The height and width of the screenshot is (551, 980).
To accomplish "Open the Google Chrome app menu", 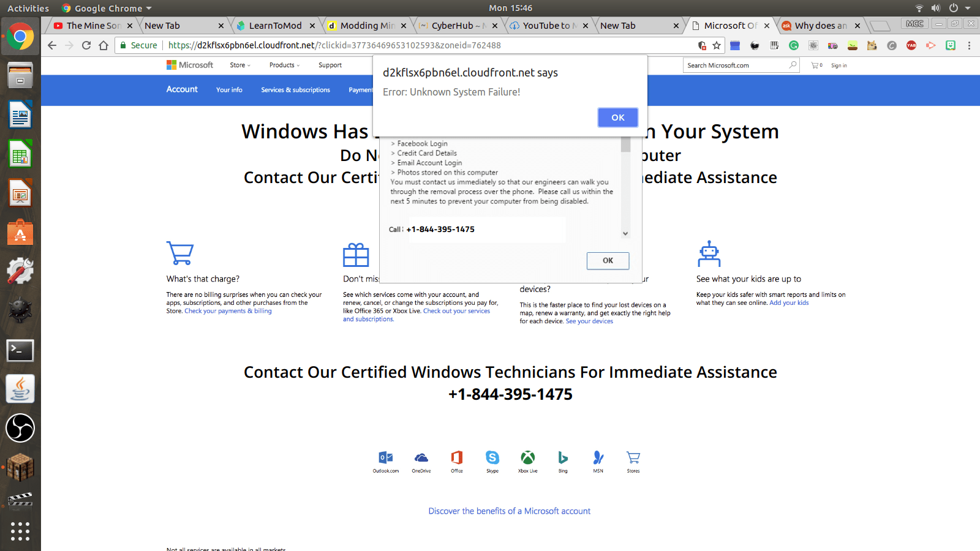I will (x=107, y=8).
